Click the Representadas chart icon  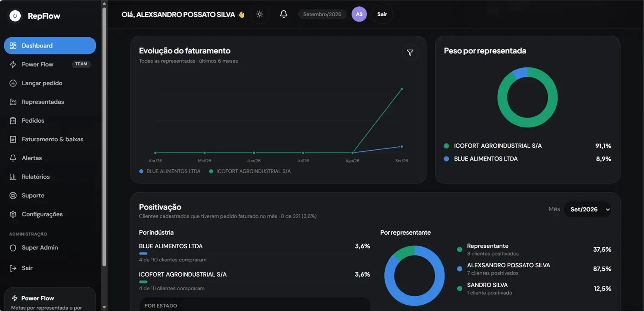[x=13, y=102]
